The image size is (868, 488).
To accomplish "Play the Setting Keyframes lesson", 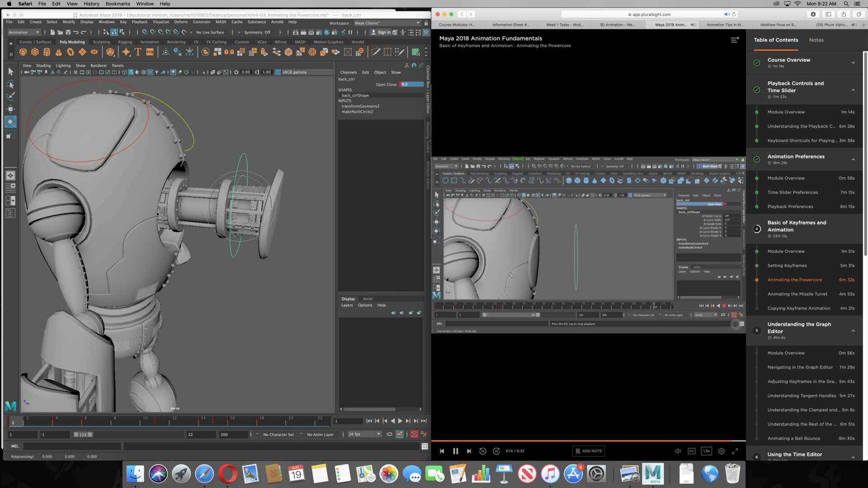I will [x=787, y=265].
